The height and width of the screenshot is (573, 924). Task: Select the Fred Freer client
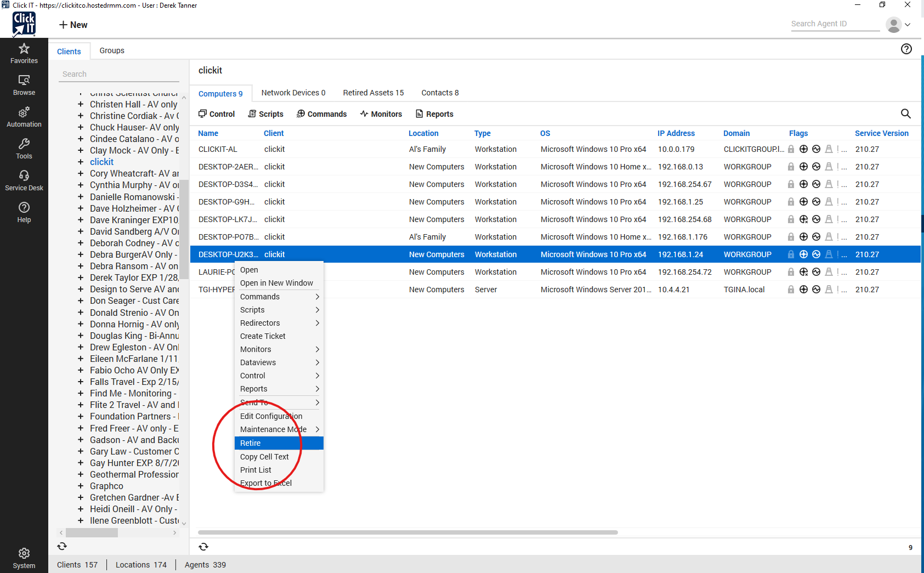(x=134, y=428)
